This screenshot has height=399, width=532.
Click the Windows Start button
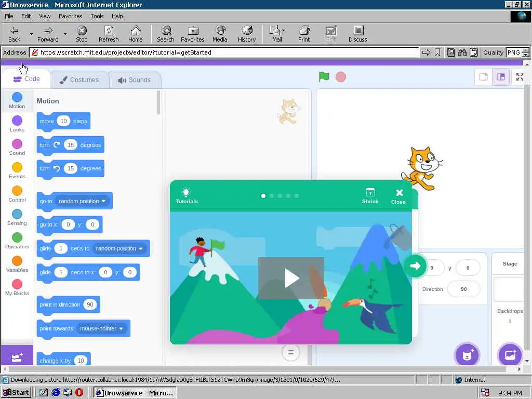(x=16, y=393)
